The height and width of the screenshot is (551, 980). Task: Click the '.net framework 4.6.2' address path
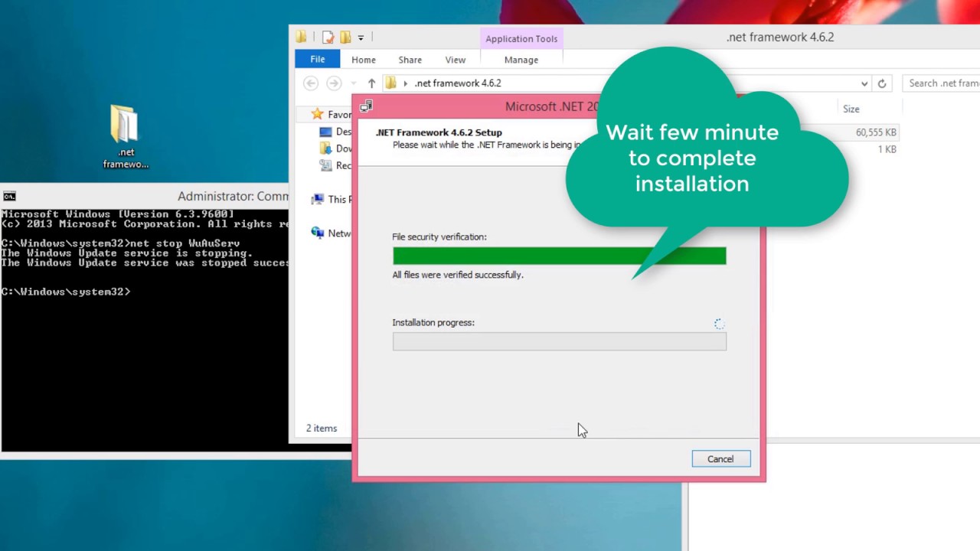coord(458,83)
